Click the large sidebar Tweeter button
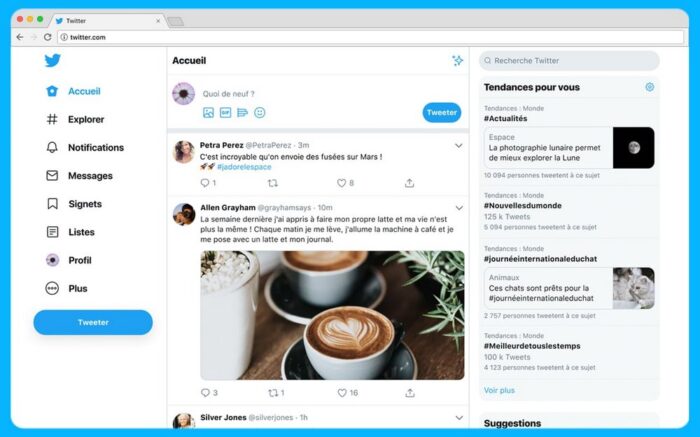The width and height of the screenshot is (700, 437). pyautogui.click(x=93, y=322)
